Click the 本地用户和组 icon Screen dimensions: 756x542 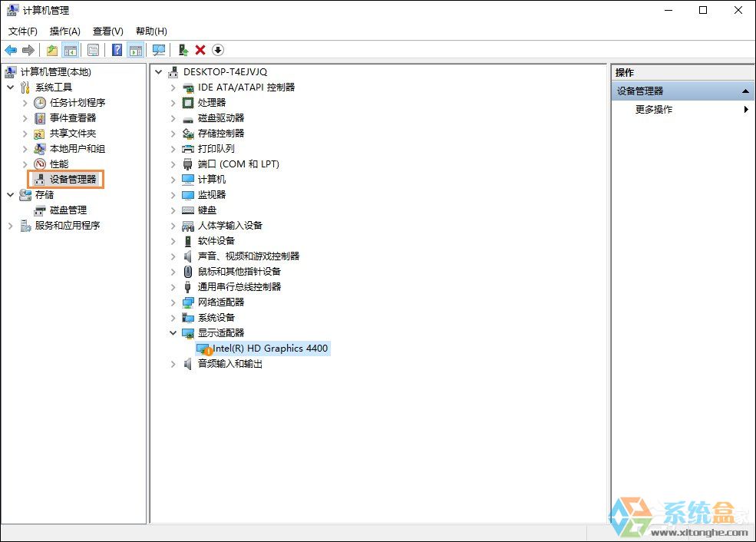40,149
